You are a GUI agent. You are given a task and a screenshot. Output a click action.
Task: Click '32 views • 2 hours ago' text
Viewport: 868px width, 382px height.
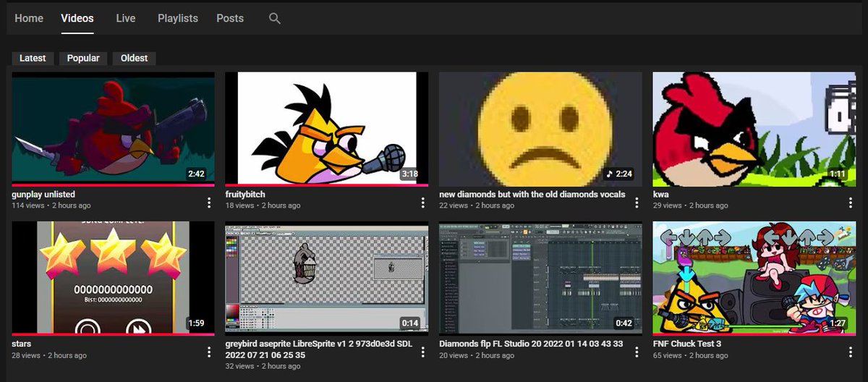click(x=263, y=366)
